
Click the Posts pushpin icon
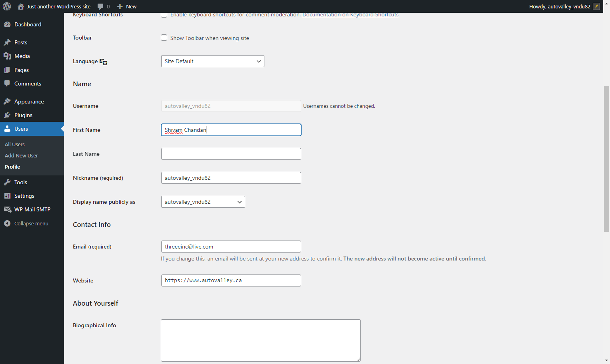tap(7, 42)
